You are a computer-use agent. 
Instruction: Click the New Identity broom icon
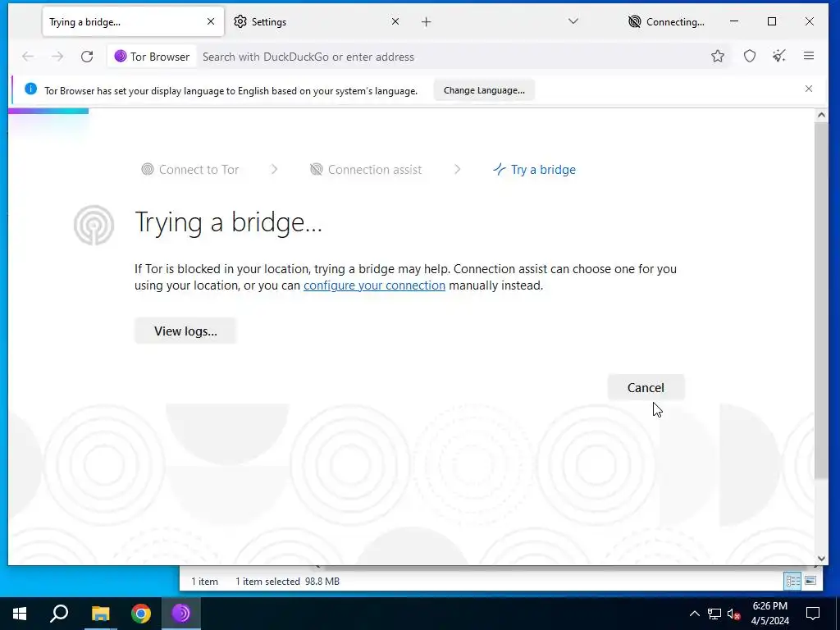[779, 56]
